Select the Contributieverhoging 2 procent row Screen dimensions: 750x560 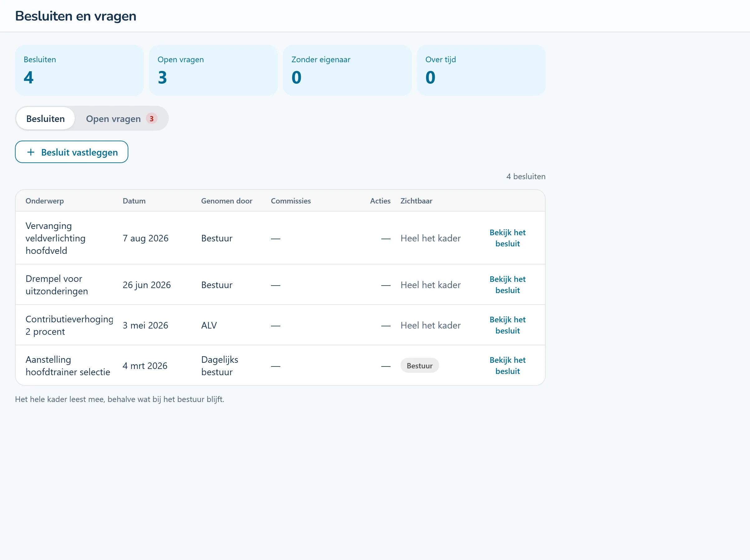(280, 325)
